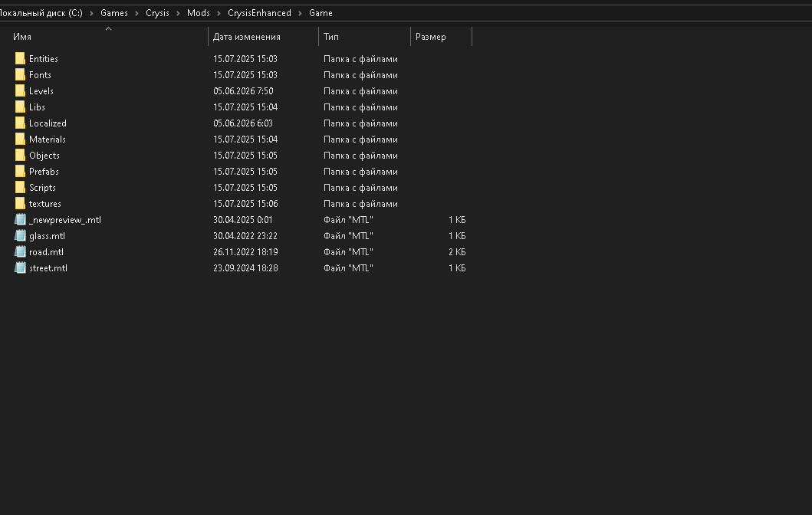Screen dimensions: 812x515
Task: Click the date 05.06.2026 7:50
Action: coord(243,91)
